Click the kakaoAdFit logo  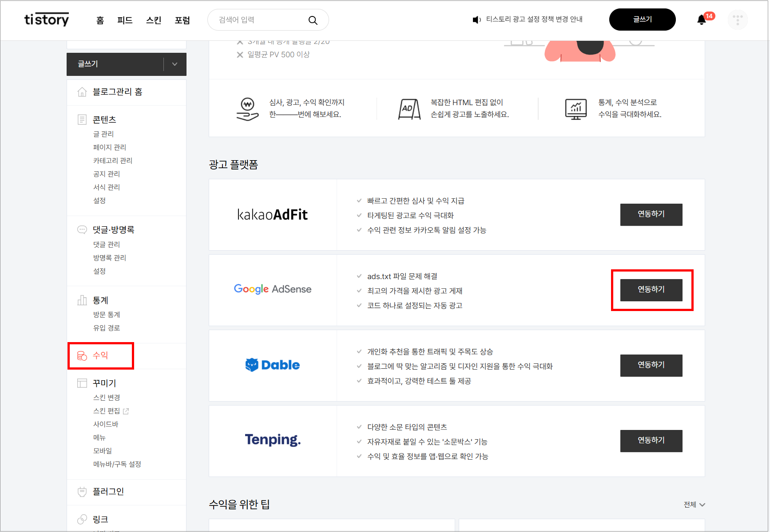[273, 215]
